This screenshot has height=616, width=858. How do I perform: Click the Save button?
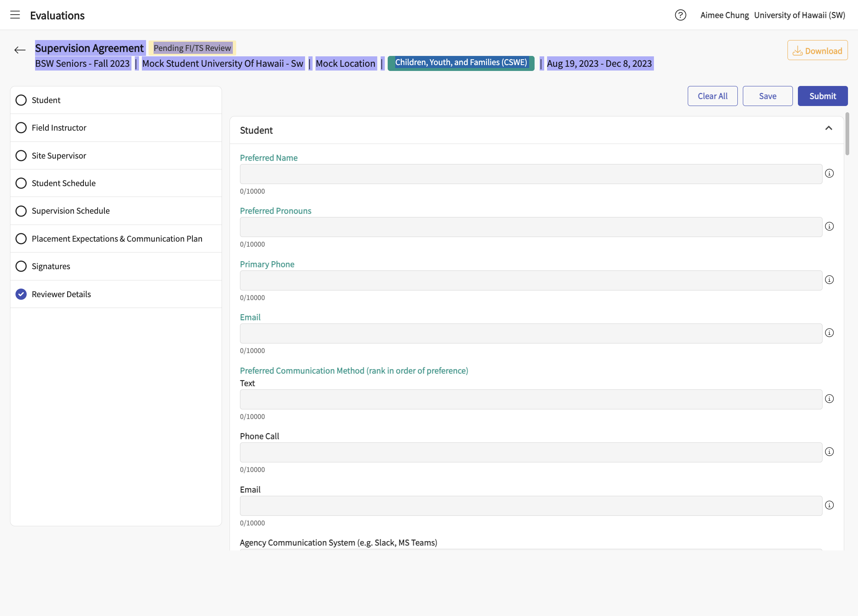coord(767,96)
